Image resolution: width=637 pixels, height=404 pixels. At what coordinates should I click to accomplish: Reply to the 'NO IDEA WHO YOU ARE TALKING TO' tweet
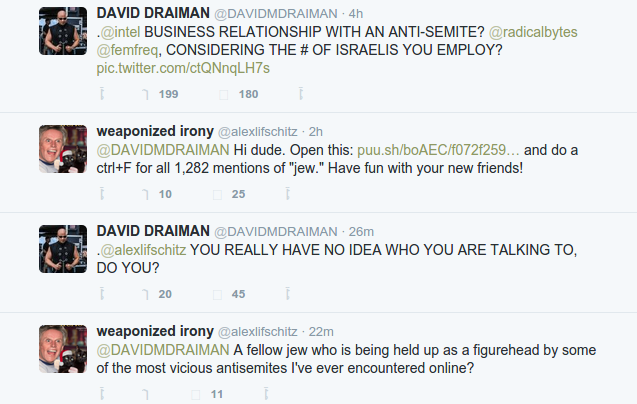click(x=102, y=294)
